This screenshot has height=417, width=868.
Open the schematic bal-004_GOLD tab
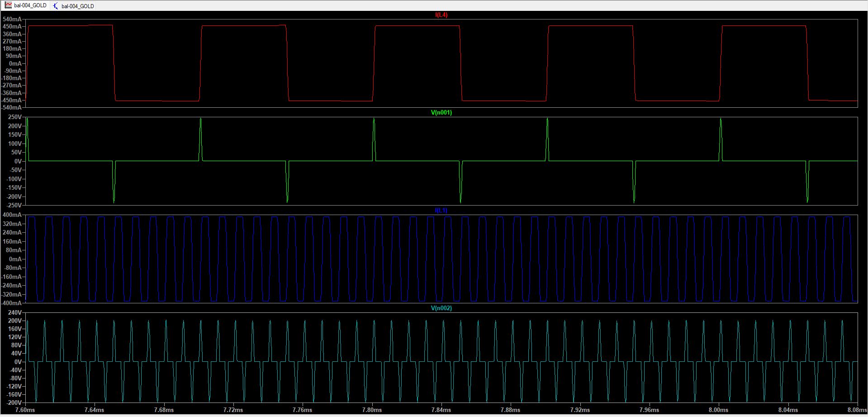[x=77, y=6]
